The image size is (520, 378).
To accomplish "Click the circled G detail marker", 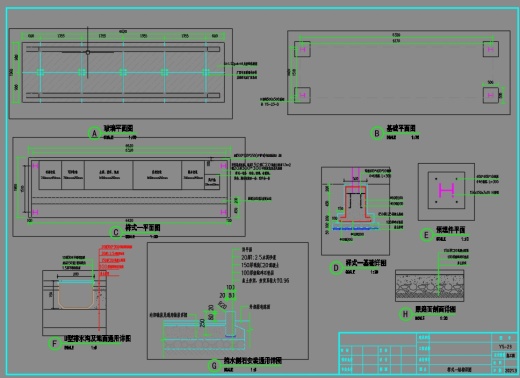I will pyautogui.click(x=214, y=366).
